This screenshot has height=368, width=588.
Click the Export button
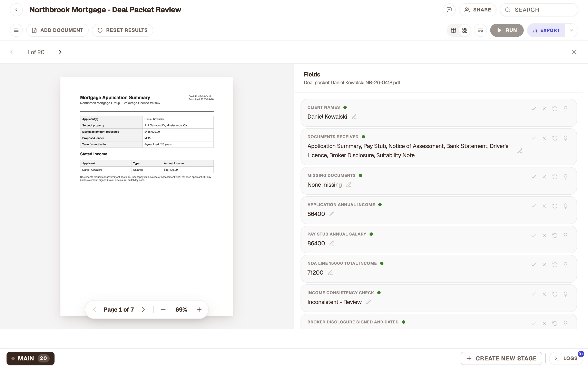coord(546,30)
